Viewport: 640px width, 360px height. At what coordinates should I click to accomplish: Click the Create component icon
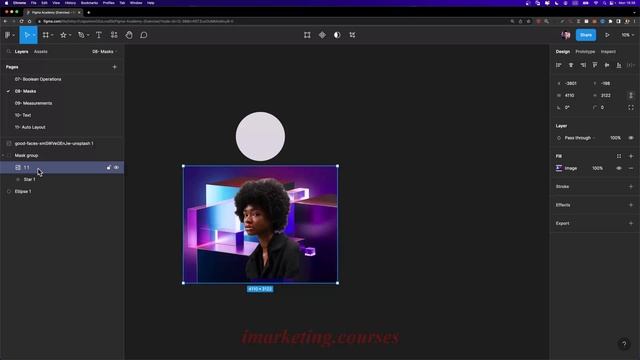pos(322,35)
